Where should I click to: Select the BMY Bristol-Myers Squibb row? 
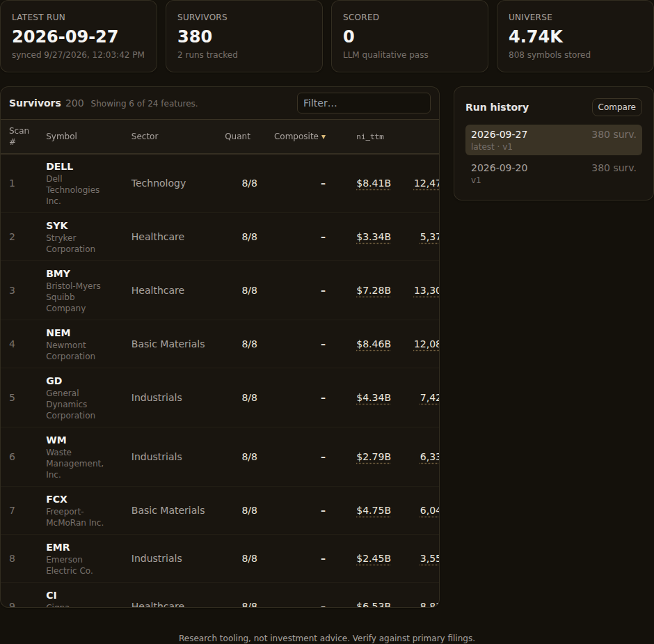pyautogui.click(x=220, y=290)
